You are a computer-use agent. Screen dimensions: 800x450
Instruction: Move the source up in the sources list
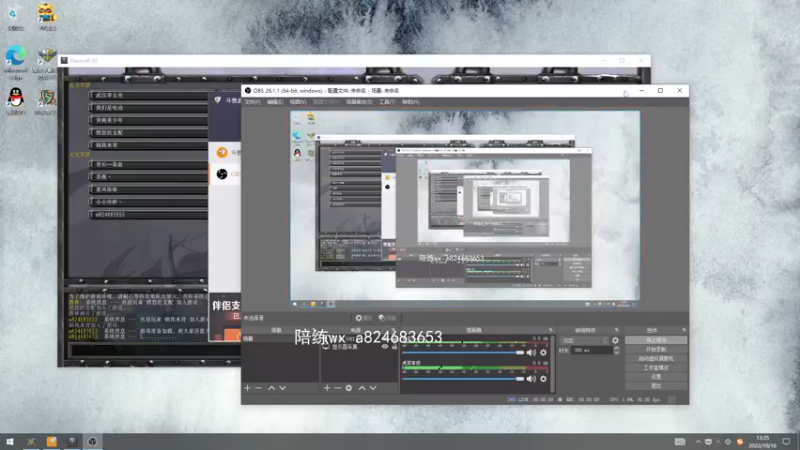pyautogui.click(x=362, y=388)
